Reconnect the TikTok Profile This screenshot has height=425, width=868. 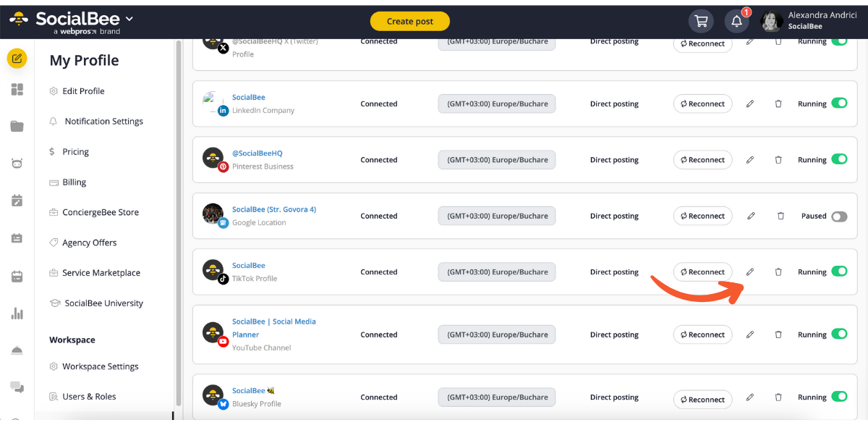pos(702,272)
